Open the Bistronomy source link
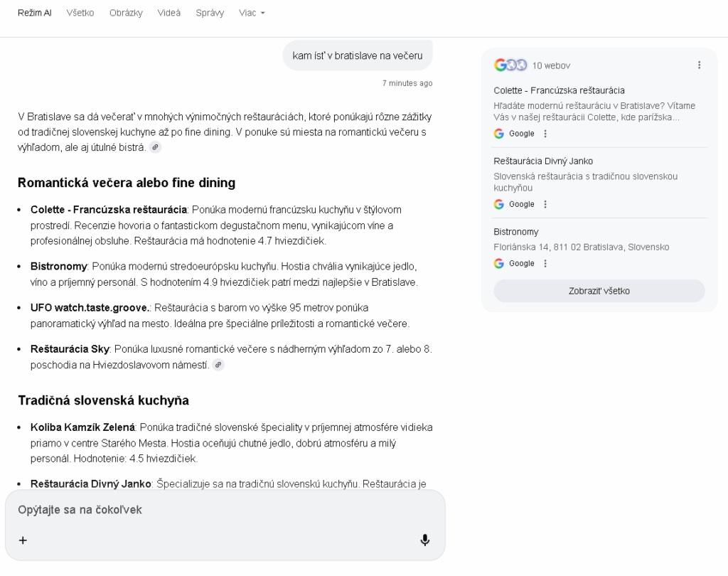The width and height of the screenshot is (728, 576). point(516,232)
